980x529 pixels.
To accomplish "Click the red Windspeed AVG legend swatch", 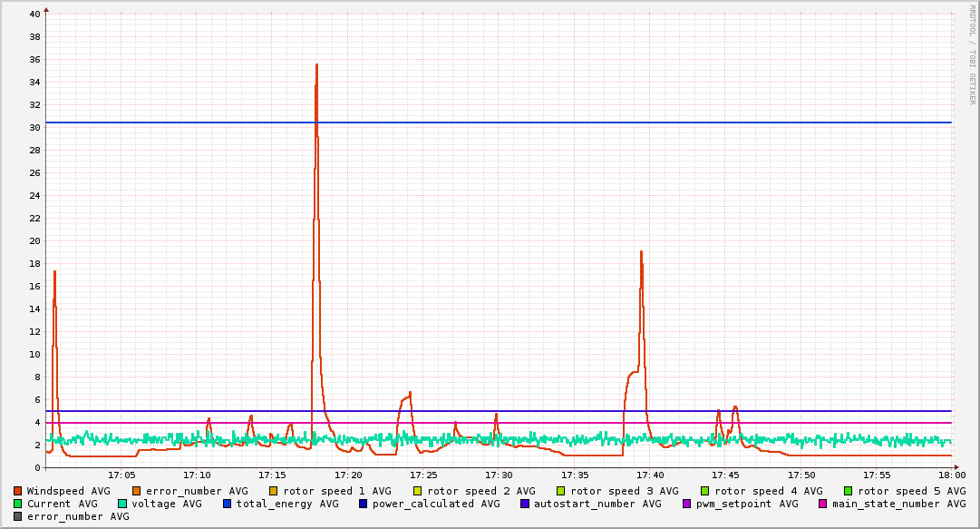I will pos(17,492).
